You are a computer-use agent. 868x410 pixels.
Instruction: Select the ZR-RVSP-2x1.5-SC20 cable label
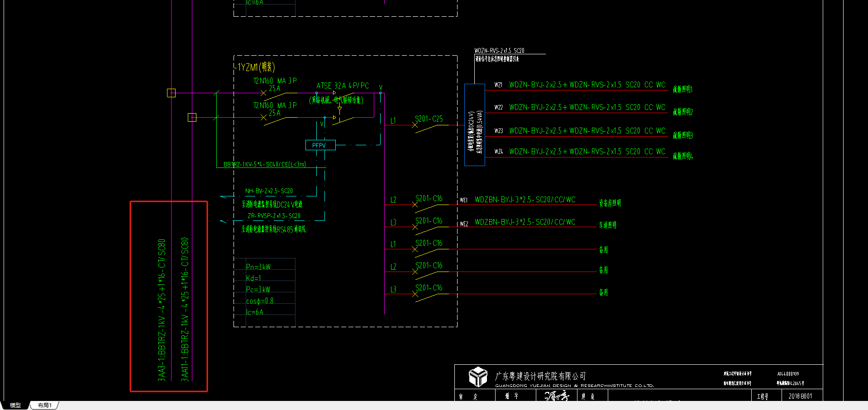tap(274, 216)
